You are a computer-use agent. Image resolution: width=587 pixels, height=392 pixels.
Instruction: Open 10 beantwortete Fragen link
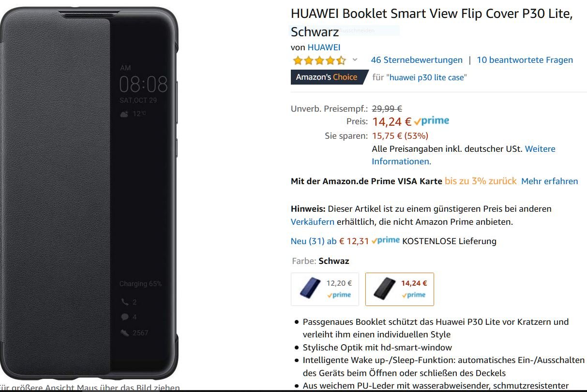click(525, 60)
